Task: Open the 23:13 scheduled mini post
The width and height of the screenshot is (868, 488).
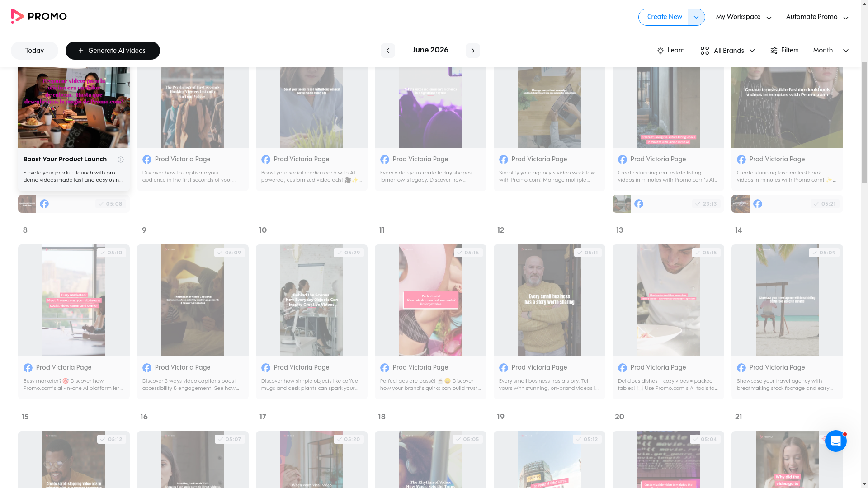Action: coord(668,204)
